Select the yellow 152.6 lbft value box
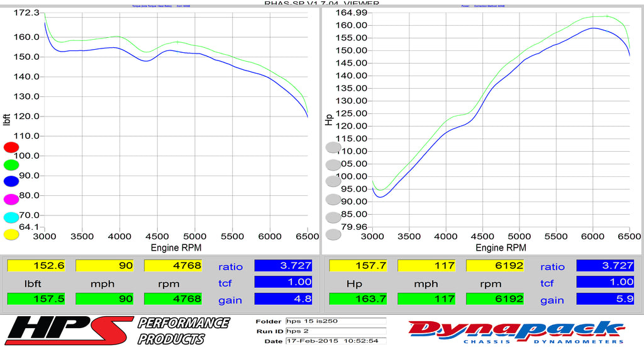The width and height of the screenshot is (644, 347). (x=35, y=266)
